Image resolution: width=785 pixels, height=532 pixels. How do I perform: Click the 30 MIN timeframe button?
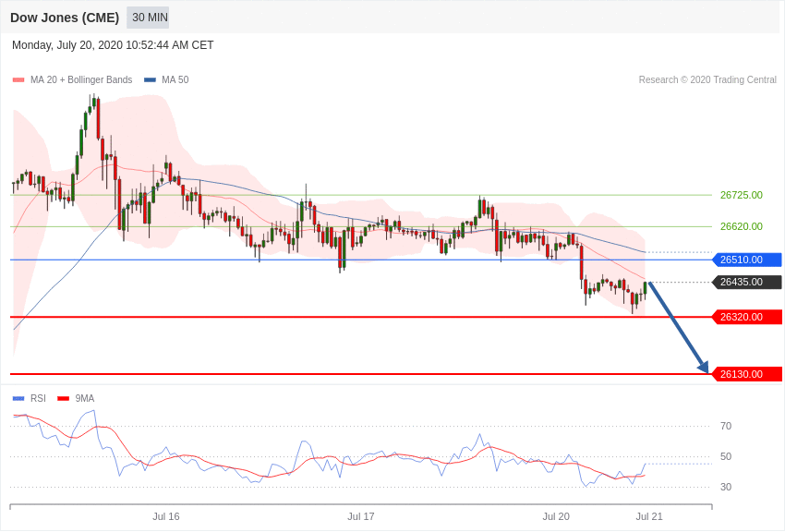148,18
